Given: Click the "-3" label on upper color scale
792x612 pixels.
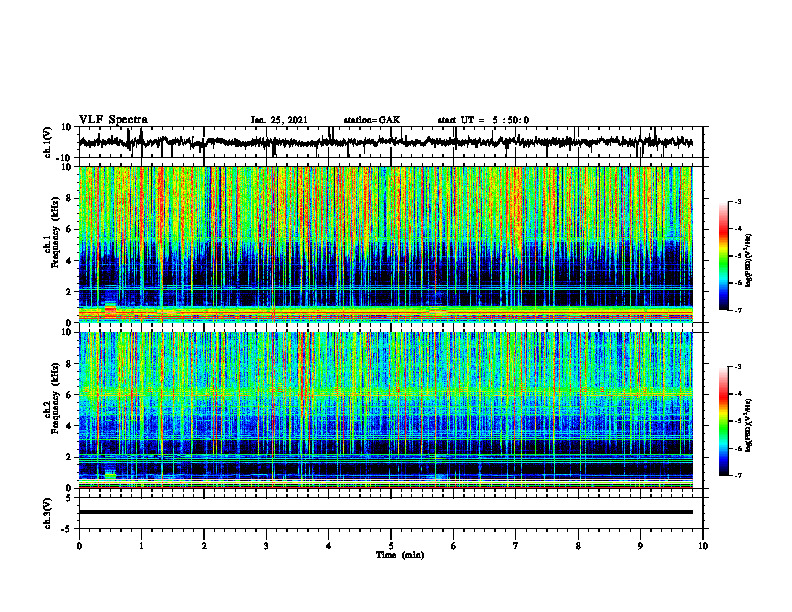Looking at the screenshot, I should tap(738, 202).
